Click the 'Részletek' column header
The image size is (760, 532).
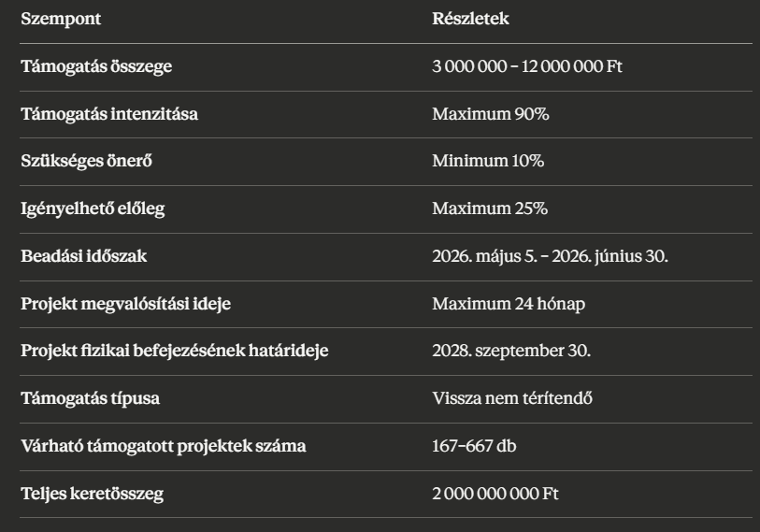(471, 19)
